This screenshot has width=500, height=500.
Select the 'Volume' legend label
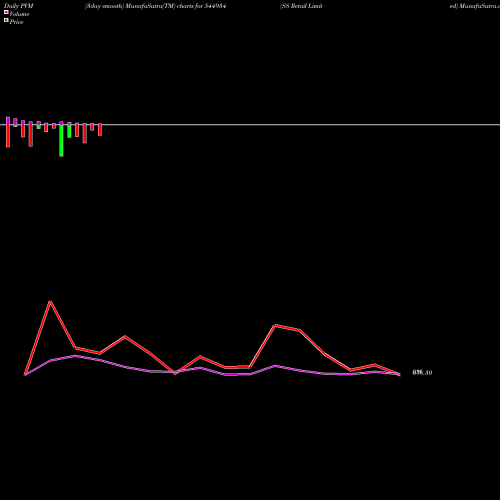pos(19,14)
